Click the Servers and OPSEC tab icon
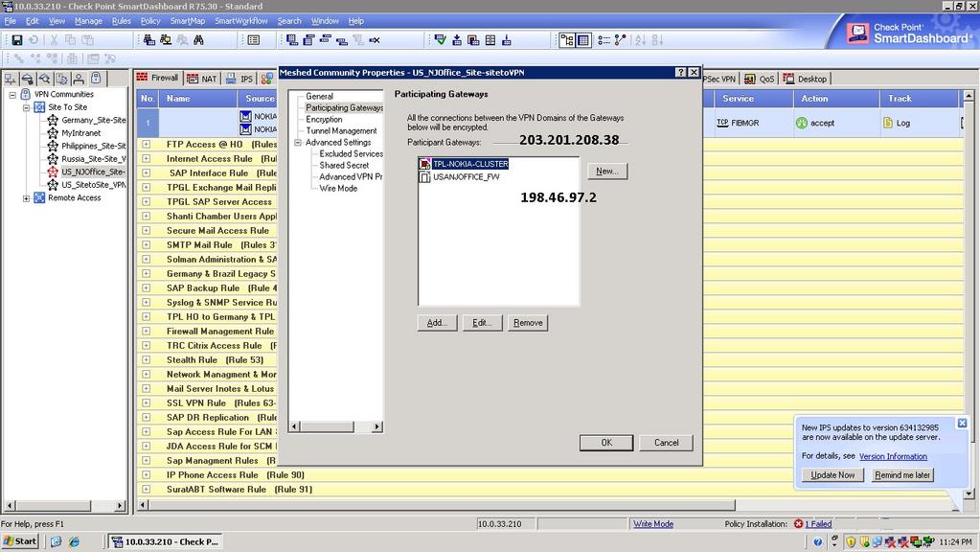This screenshot has width=980, height=552. 62,79
